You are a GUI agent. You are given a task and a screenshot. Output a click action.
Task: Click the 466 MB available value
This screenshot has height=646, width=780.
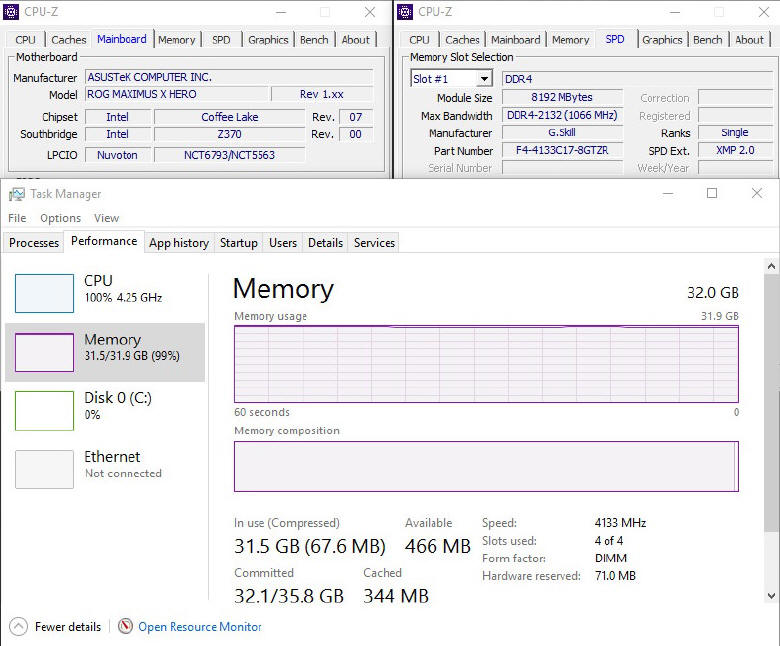[438, 546]
